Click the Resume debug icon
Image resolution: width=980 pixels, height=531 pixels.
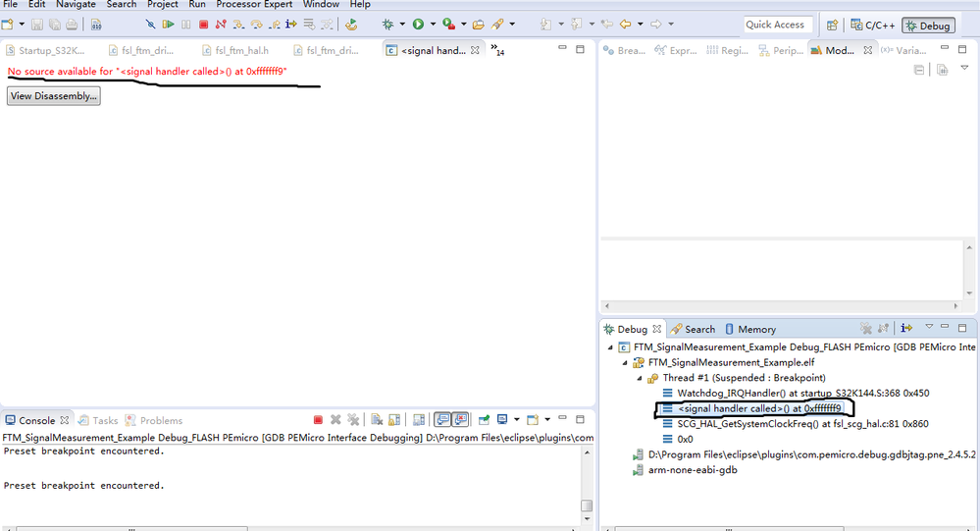pyautogui.click(x=168, y=25)
